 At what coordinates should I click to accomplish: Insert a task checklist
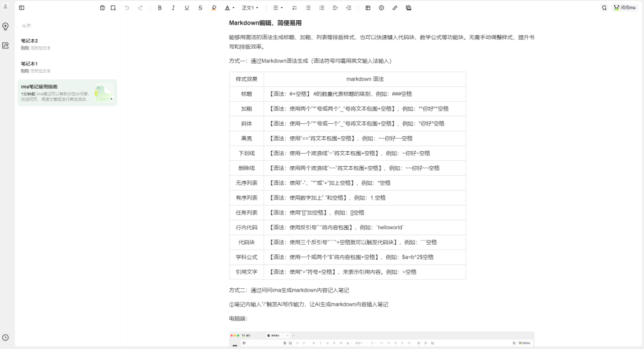point(295,8)
